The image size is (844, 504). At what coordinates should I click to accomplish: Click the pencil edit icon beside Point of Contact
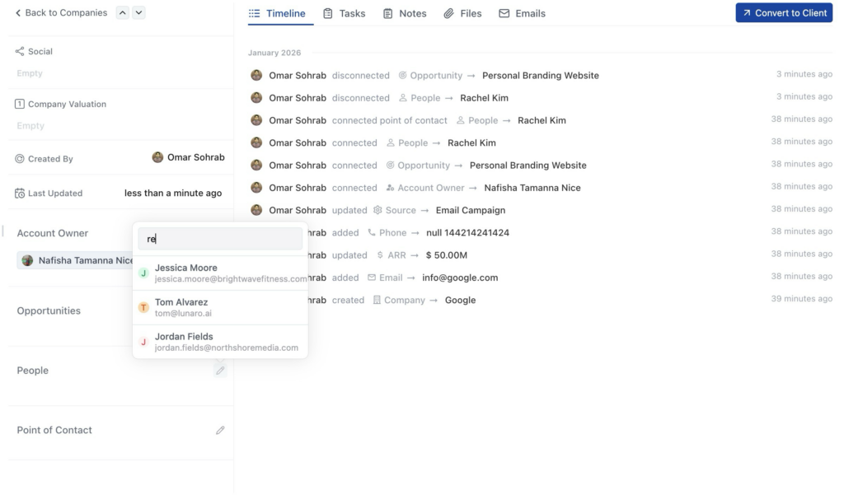220,430
